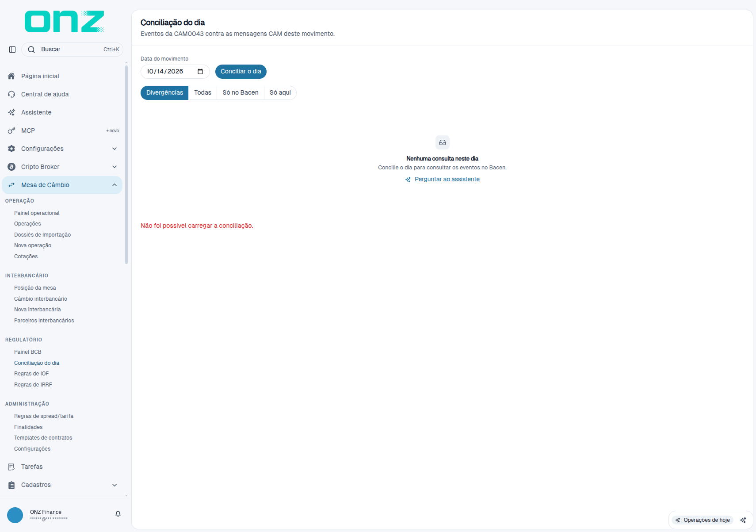Open Central de ajuda headset icon

coord(11,94)
